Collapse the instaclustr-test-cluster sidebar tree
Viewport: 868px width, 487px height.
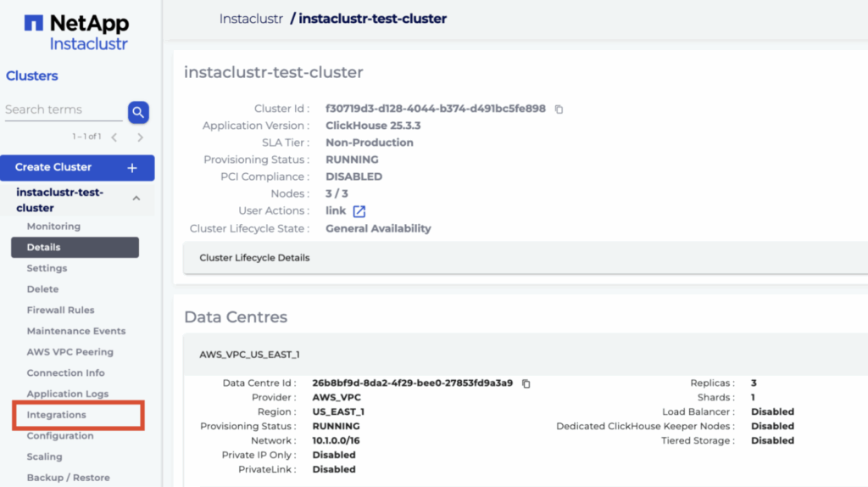[136, 199]
